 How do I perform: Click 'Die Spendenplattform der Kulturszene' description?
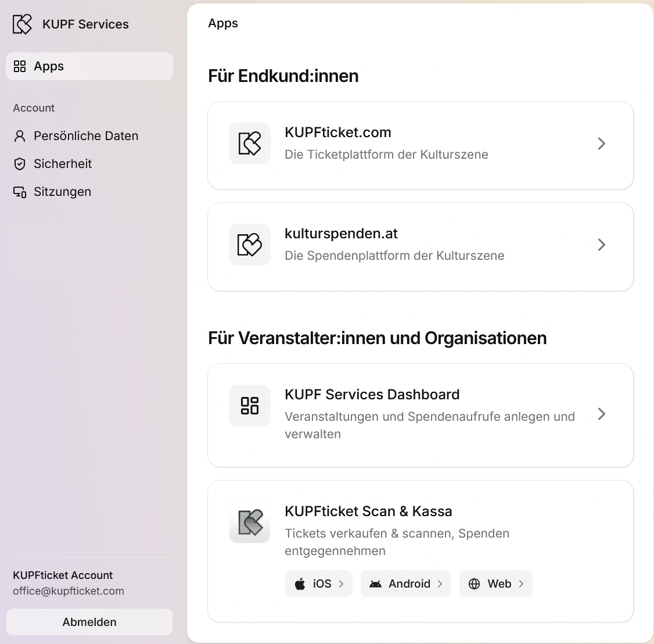tap(394, 255)
